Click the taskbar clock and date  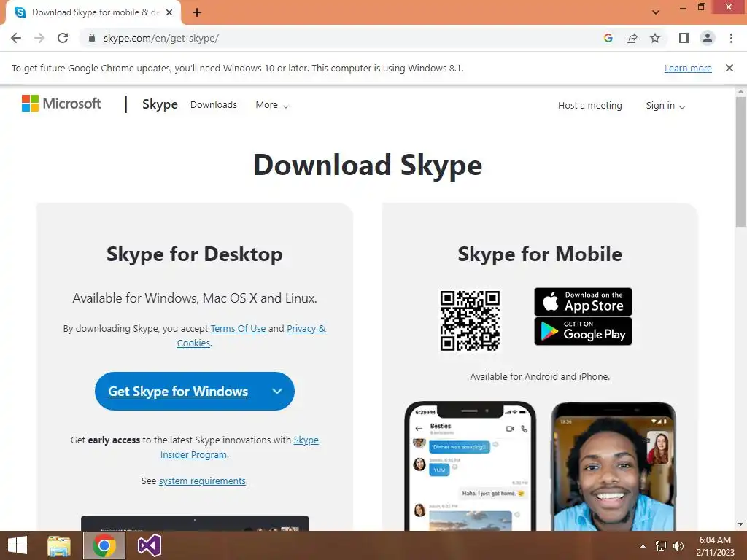pyautogui.click(x=715, y=546)
